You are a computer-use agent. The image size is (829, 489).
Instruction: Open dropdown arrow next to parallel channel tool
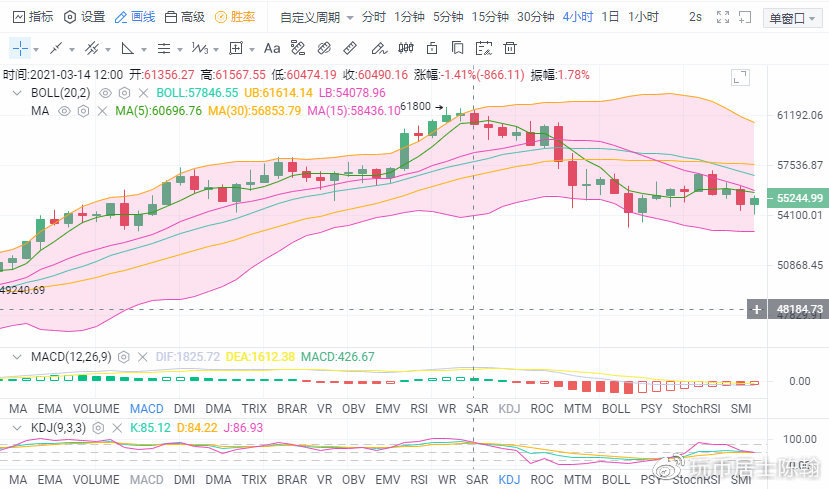coord(108,50)
